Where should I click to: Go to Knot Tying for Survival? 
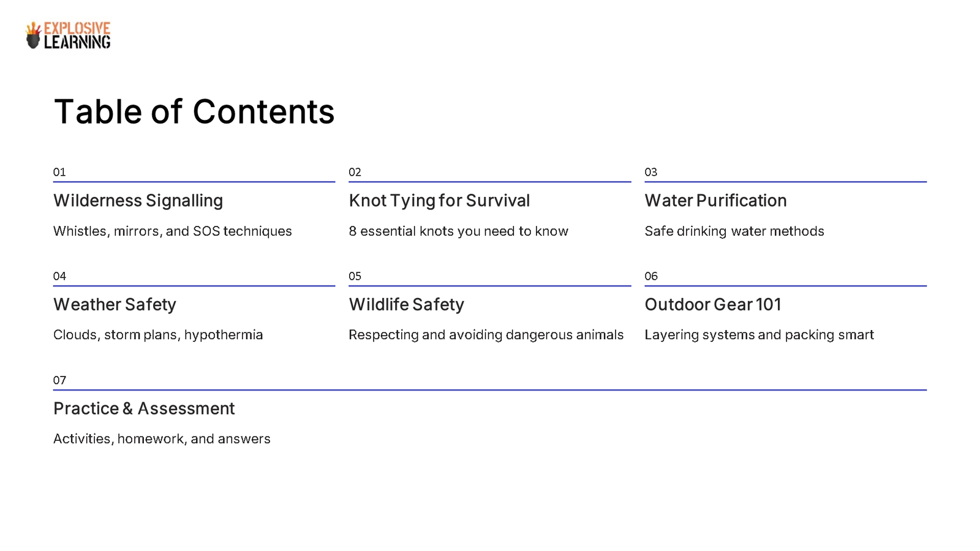pos(439,201)
